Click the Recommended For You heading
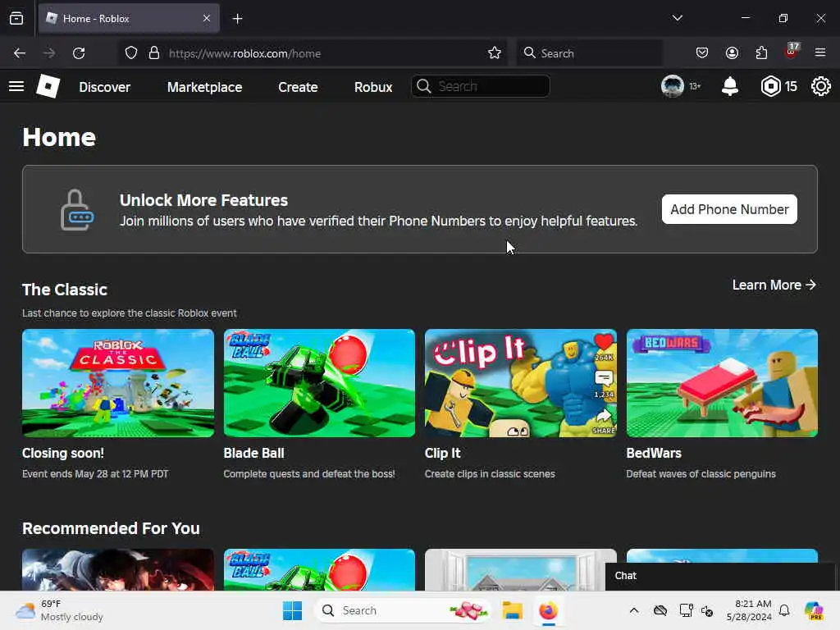 point(111,528)
